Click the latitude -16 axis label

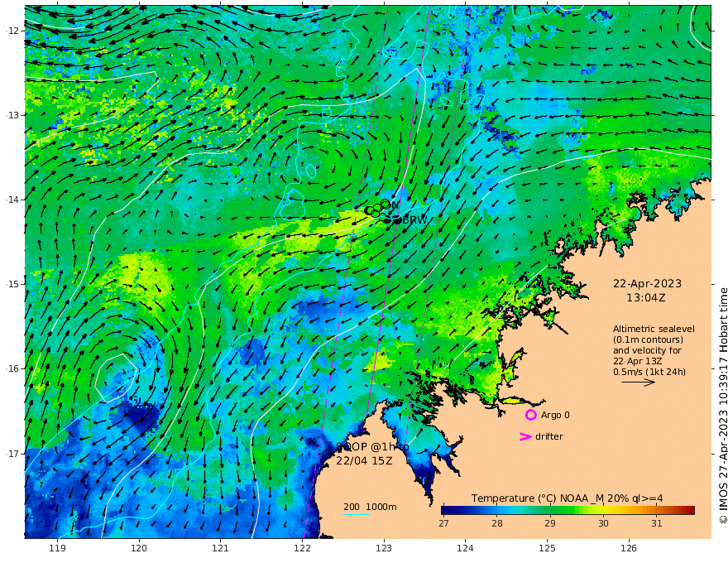13,368
